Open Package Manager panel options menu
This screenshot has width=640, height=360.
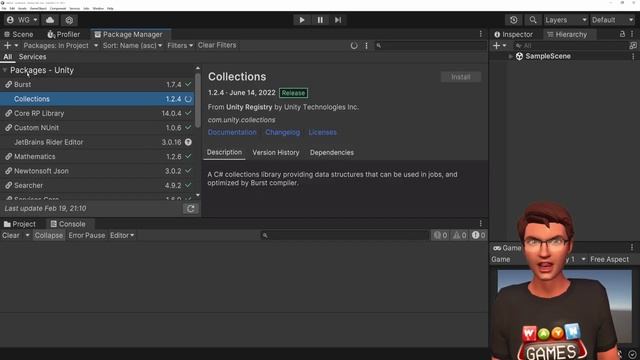click(x=481, y=34)
